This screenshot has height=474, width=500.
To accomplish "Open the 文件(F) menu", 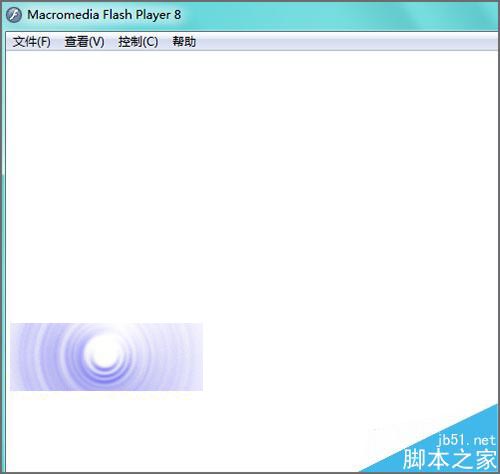I will [32, 42].
